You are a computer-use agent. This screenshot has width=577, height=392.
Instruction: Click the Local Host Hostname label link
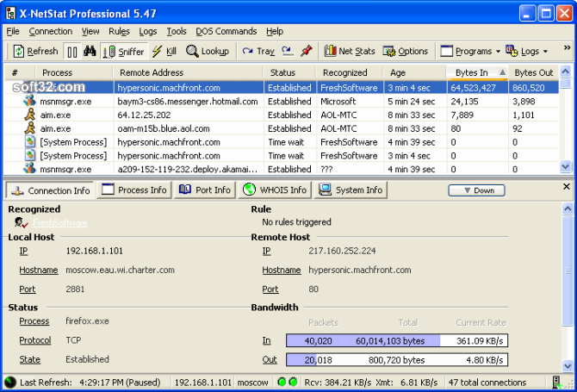tap(39, 271)
